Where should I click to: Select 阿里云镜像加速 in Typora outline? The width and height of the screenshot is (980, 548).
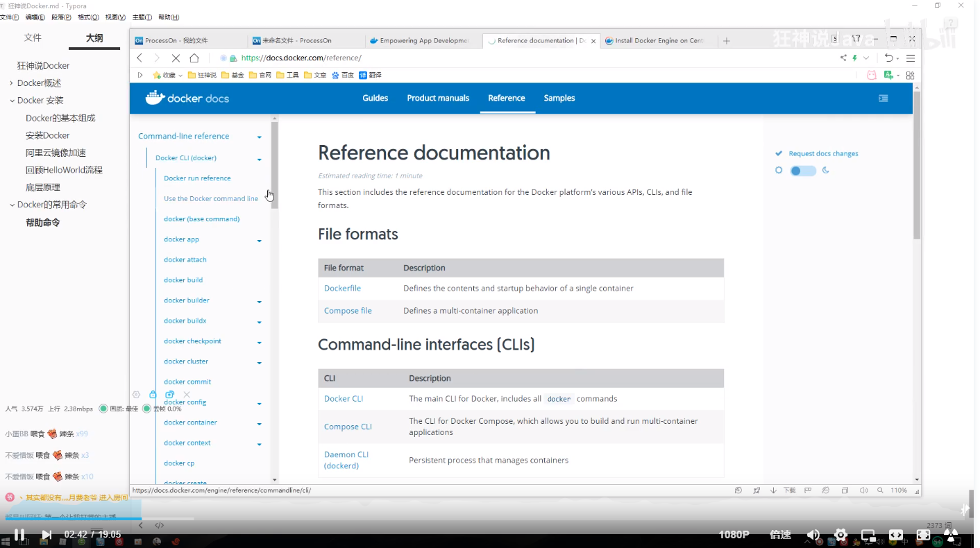coord(56,153)
